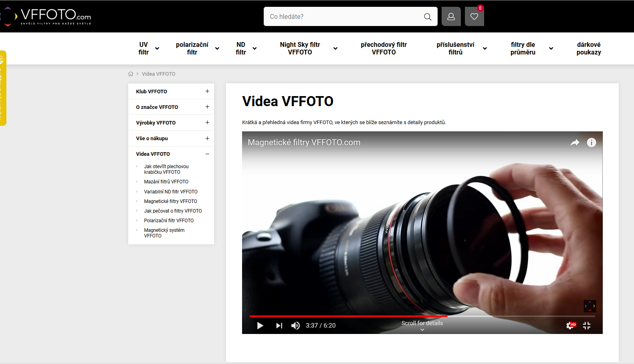This screenshot has height=364, width=634.
Task: Open ND filtr menu item
Action: click(x=241, y=48)
